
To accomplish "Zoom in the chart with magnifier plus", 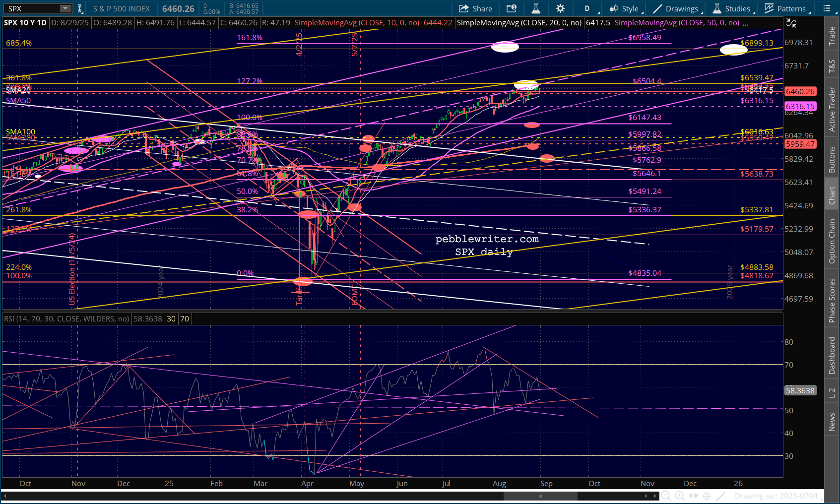I will point(680,496).
